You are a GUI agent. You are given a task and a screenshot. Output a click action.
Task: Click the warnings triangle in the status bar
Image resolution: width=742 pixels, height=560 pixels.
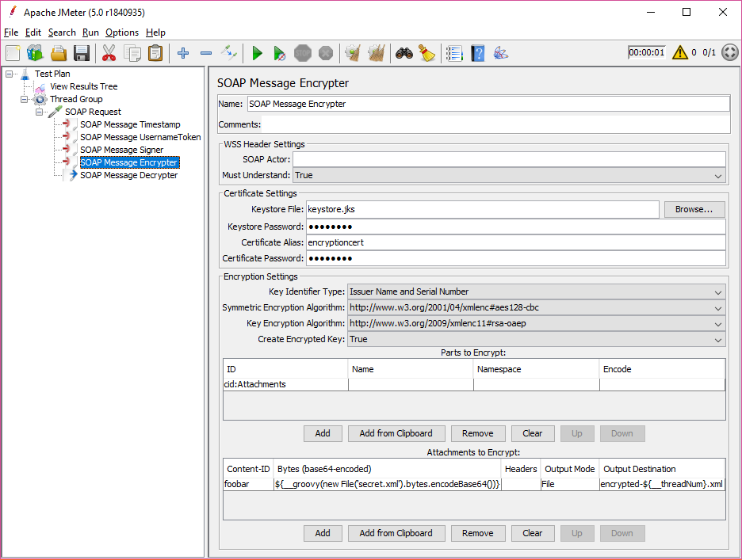679,52
